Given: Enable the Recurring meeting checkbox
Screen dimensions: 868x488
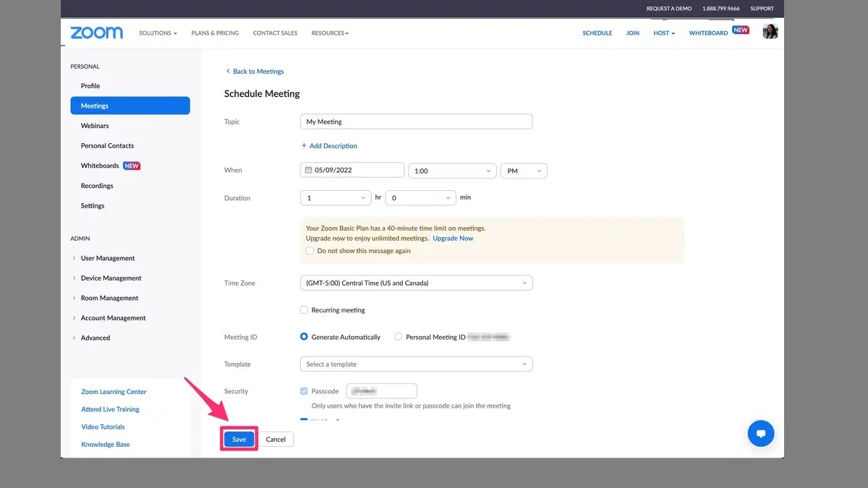Looking at the screenshot, I should (305, 310).
